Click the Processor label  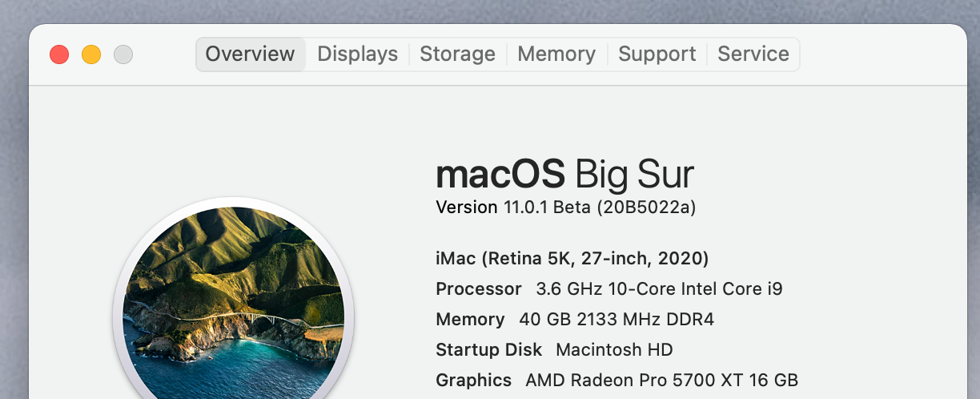[x=478, y=288]
